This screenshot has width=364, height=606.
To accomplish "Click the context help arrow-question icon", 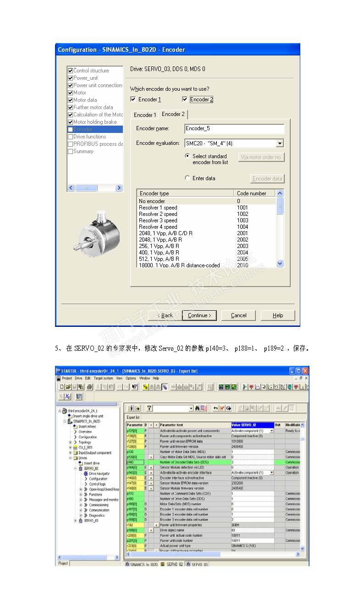I will pos(134,387).
